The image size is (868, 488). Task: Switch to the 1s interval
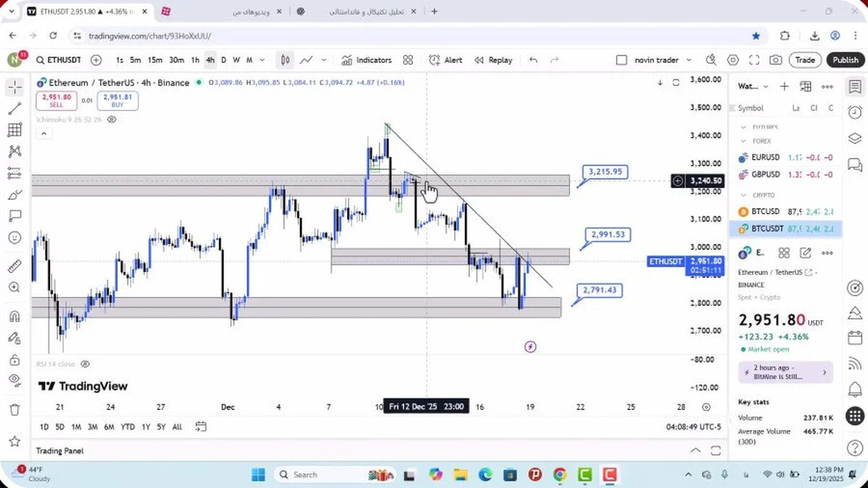coord(119,60)
